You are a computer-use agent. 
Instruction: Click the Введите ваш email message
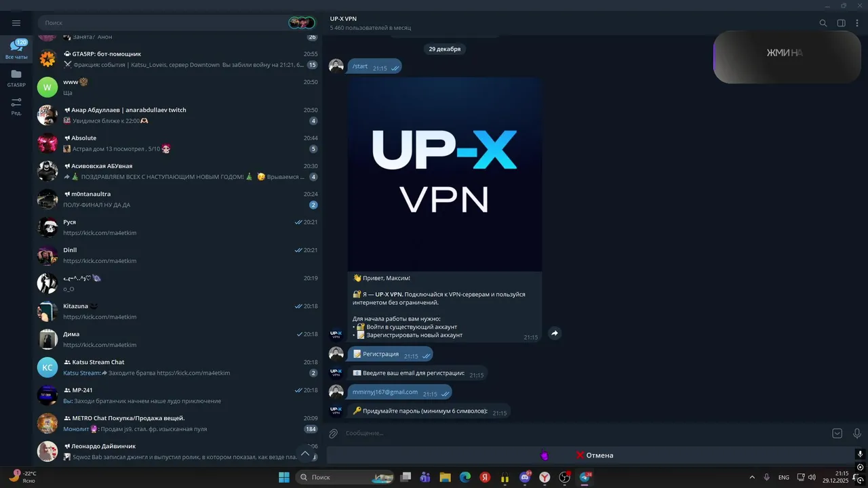tap(418, 373)
